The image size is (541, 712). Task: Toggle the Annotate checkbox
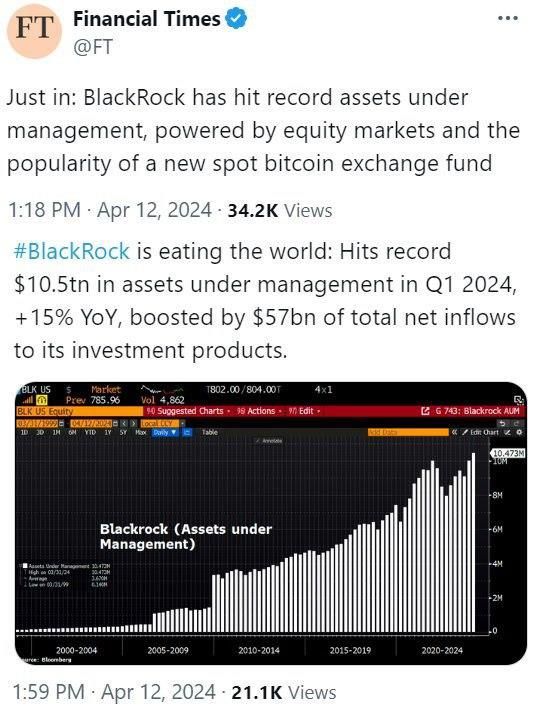click(x=258, y=441)
